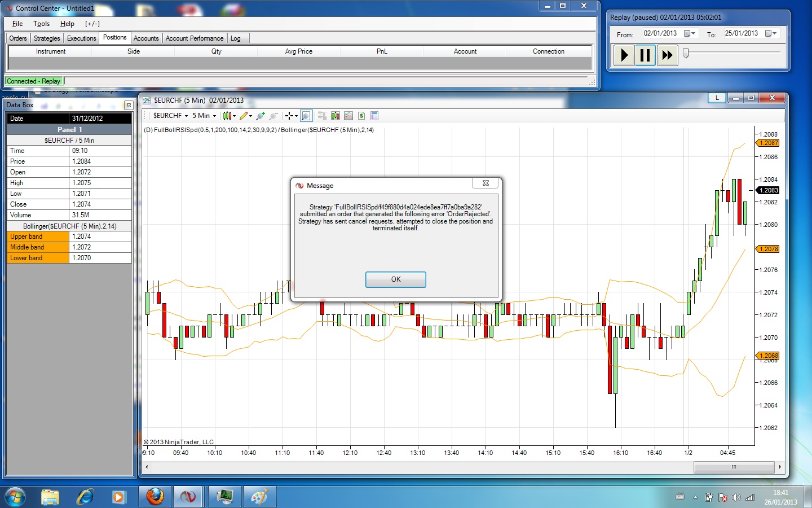
Task: Open the Tools menu in Control Center
Action: (41, 24)
